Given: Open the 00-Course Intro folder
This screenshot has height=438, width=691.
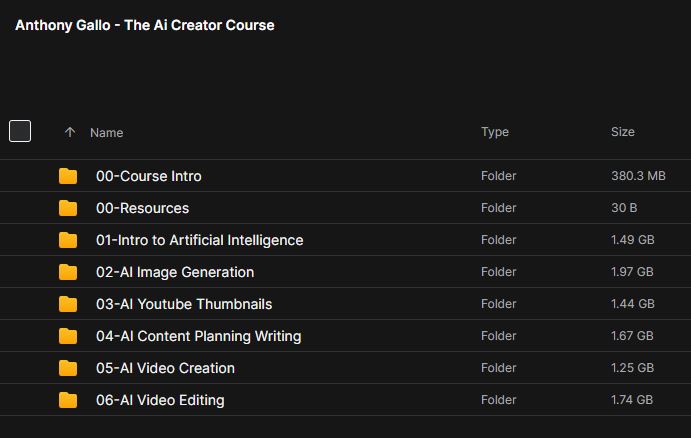Looking at the screenshot, I should (149, 176).
